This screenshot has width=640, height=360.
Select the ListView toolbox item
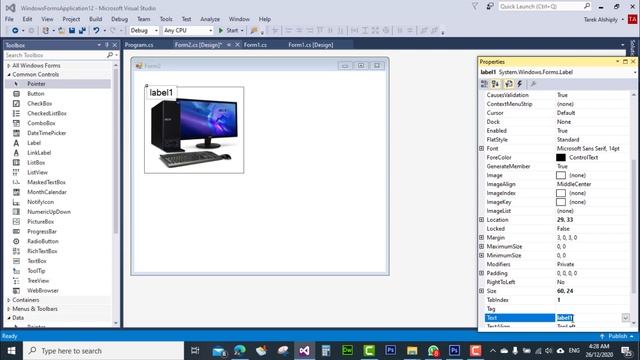[57, 172]
